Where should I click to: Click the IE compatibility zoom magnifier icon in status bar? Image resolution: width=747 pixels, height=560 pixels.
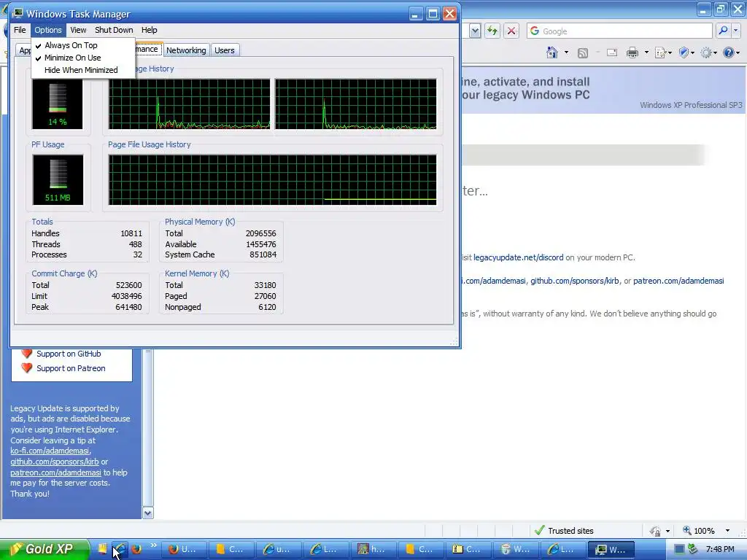pos(687,530)
